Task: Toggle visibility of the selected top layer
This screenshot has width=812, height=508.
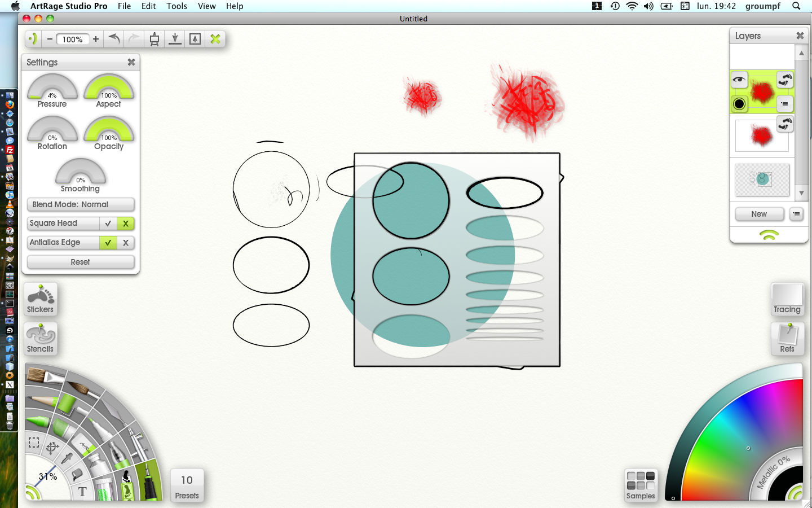Action: 739,80
